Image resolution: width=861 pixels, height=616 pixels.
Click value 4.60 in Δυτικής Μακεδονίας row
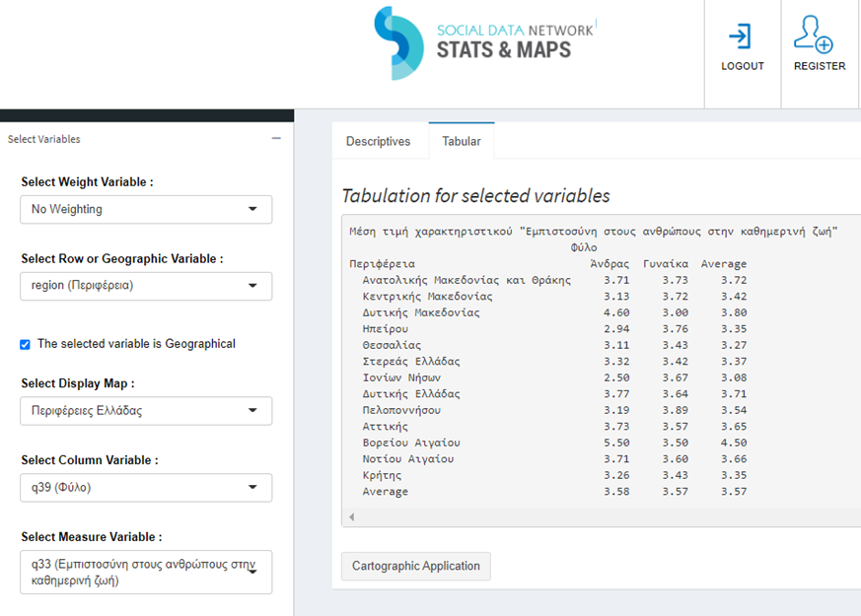click(616, 312)
